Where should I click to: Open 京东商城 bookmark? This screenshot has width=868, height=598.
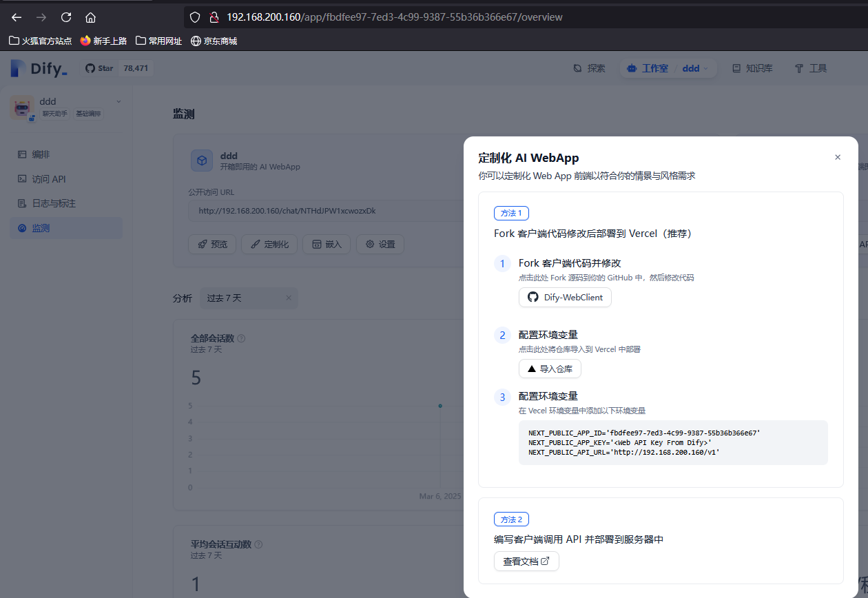[214, 41]
